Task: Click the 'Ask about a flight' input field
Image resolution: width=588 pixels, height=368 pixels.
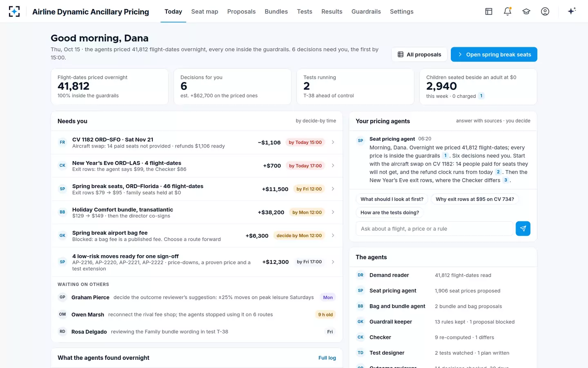Action: (x=434, y=229)
